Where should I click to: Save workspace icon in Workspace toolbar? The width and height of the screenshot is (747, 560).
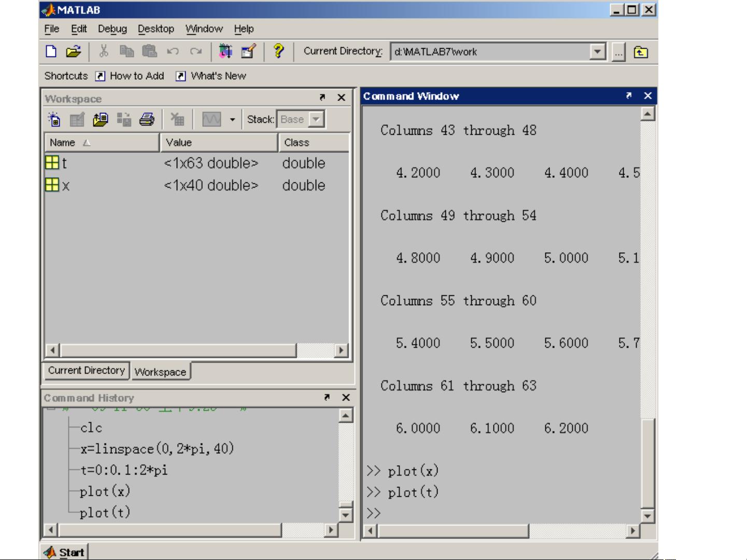(124, 119)
